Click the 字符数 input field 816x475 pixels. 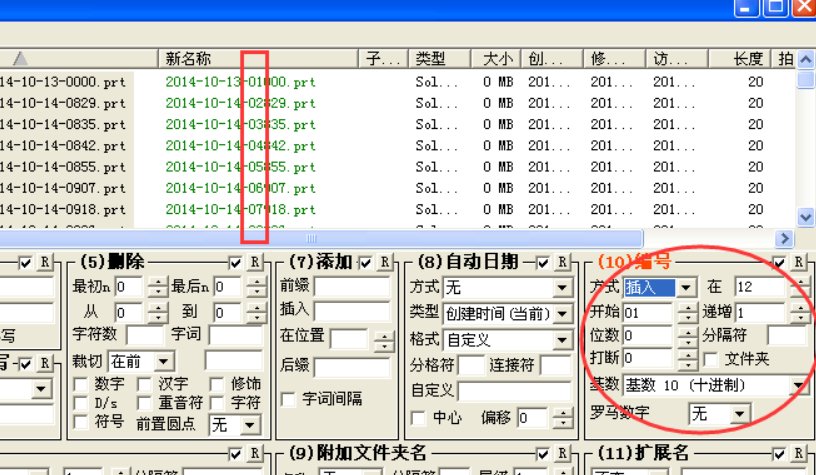[x=145, y=335]
